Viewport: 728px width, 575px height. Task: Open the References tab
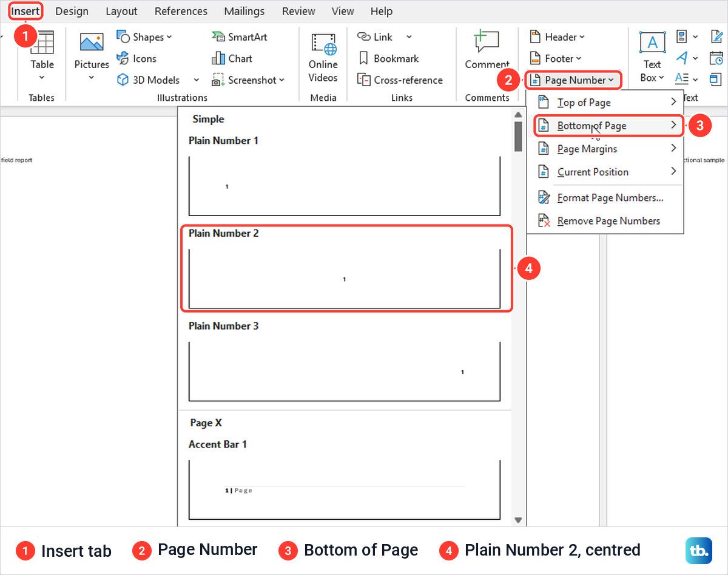pyautogui.click(x=181, y=11)
